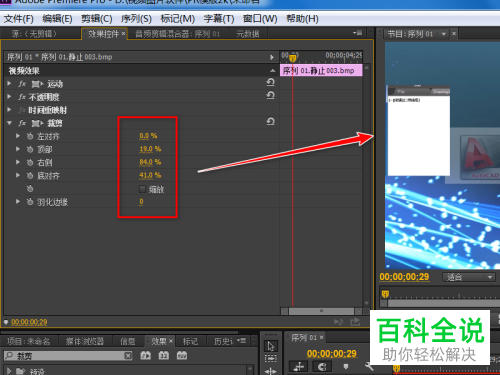
Task: Open the 窗口(W) menu
Action: tap(260, 19)
